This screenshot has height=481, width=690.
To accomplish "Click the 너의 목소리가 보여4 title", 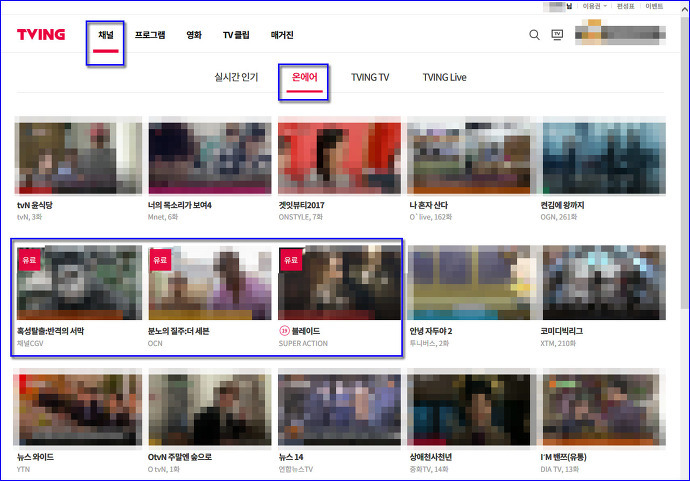I will [x=180, y=205].
